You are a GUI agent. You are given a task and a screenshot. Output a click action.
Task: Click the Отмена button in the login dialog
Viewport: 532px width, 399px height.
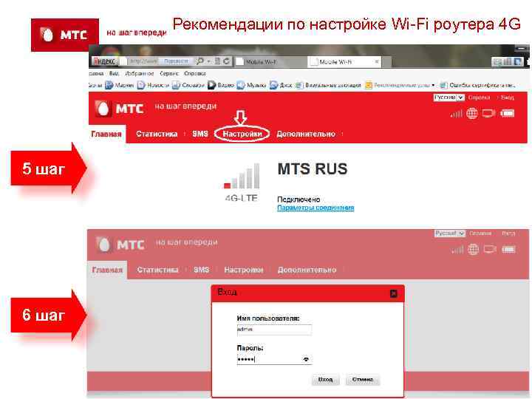tap(363, 379)
